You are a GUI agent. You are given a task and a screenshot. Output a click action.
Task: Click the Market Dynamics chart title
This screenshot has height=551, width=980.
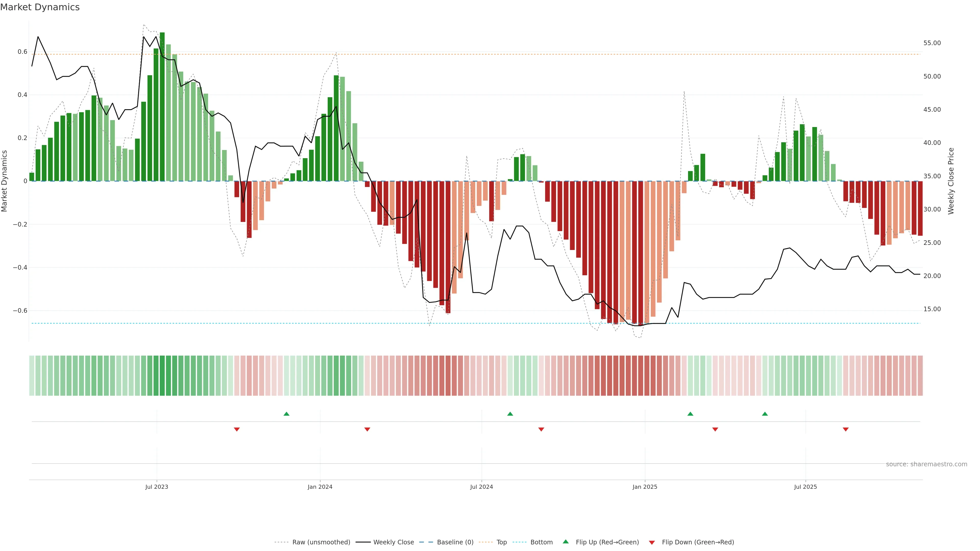coord(40,7)
